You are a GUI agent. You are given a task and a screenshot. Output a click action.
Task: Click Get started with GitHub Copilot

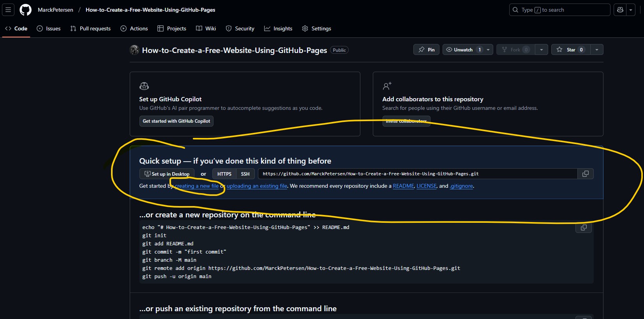pos(176,121)
